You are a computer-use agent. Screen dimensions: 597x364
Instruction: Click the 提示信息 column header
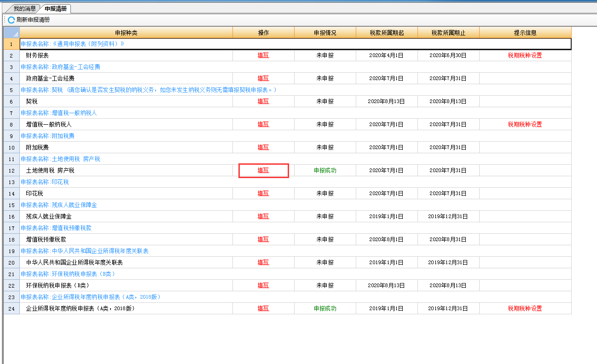(x=525, y=33)
